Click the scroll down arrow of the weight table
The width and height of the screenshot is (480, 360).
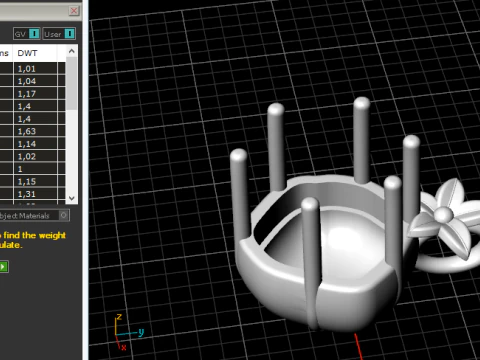tap(71, 198)
